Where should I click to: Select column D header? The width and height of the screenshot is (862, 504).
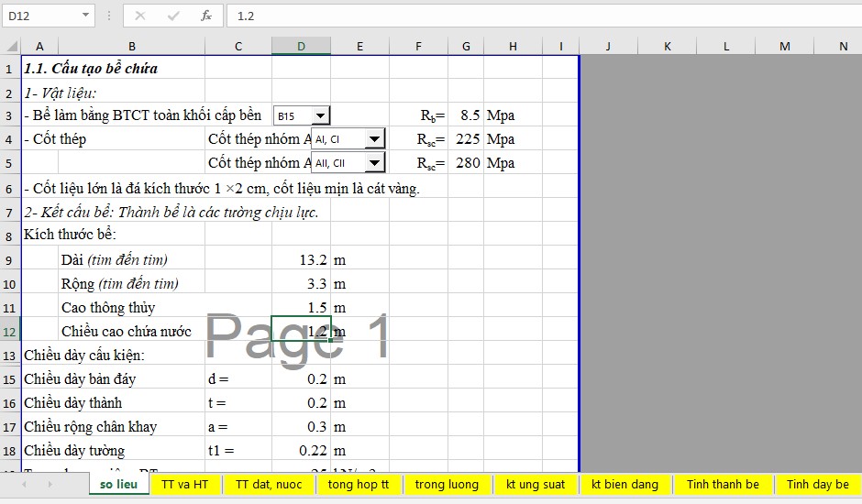click(x=301, y=46)
